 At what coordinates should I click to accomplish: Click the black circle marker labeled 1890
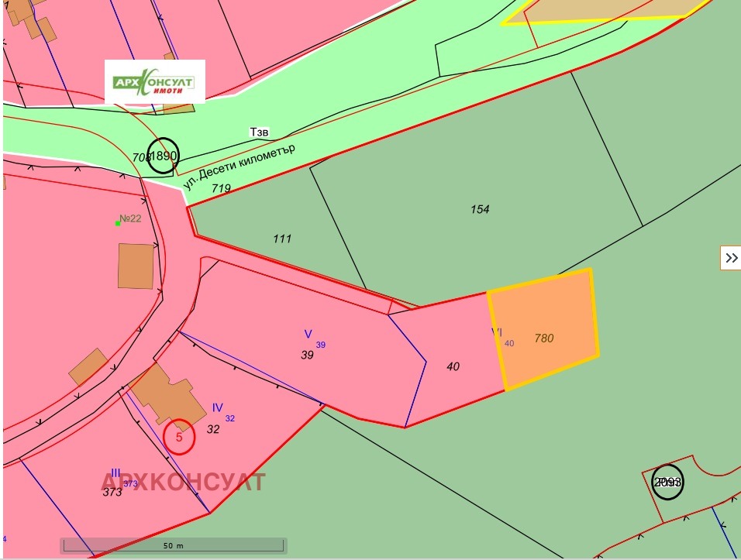coord(163,155)
